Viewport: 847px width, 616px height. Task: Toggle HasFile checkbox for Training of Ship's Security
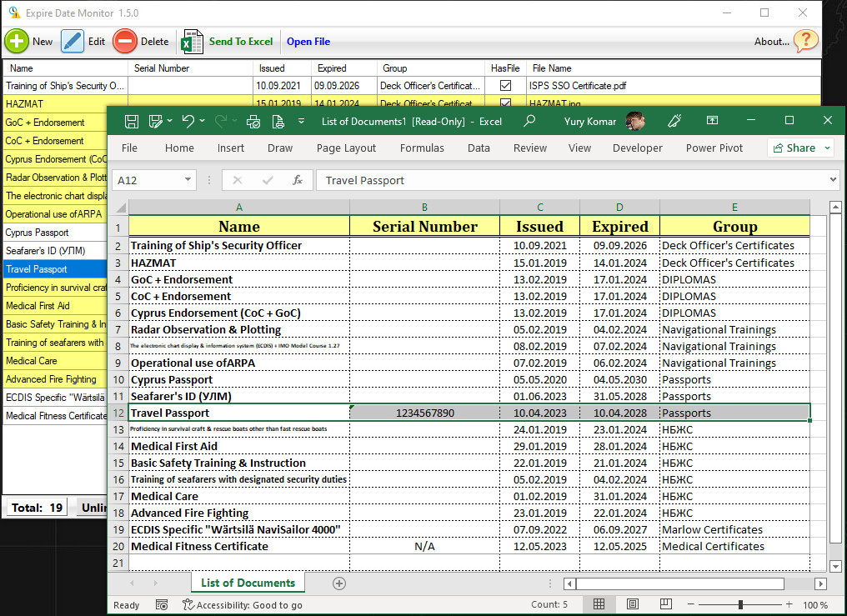click(x=505, y=85)
